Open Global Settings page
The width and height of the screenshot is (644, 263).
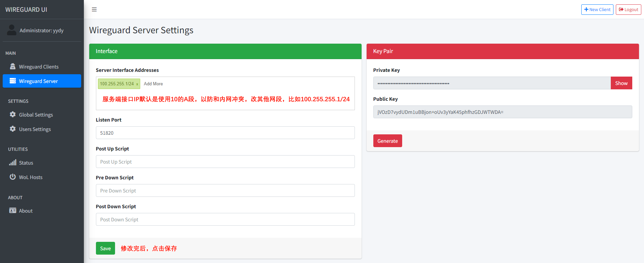click(42, 115)
